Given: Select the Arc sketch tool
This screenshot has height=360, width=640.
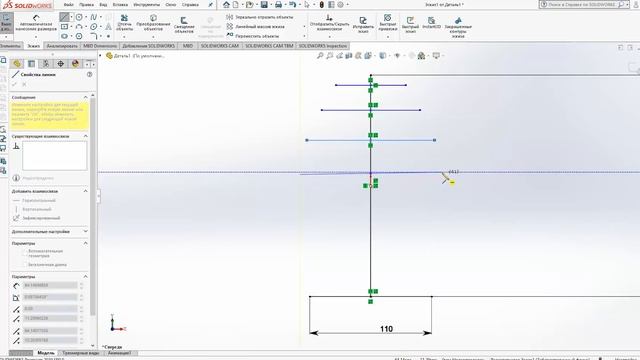Looking at the screenshot, I should tap(79, 27).
